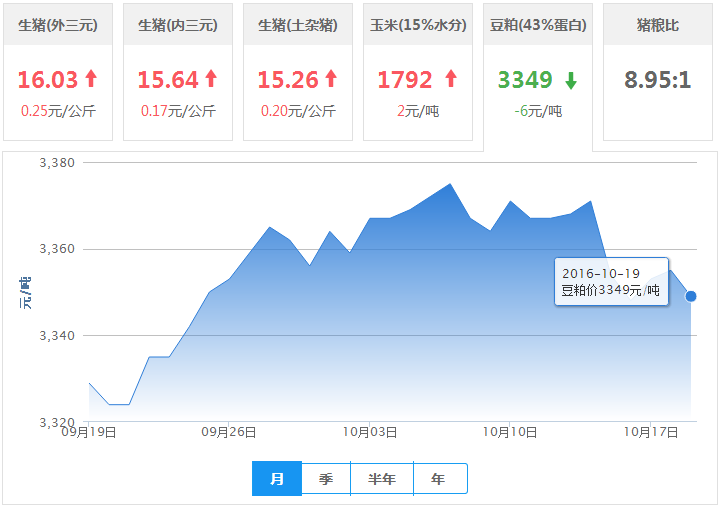
Task: Click the 3,380 y-axis label
Action: click(57, 163)
